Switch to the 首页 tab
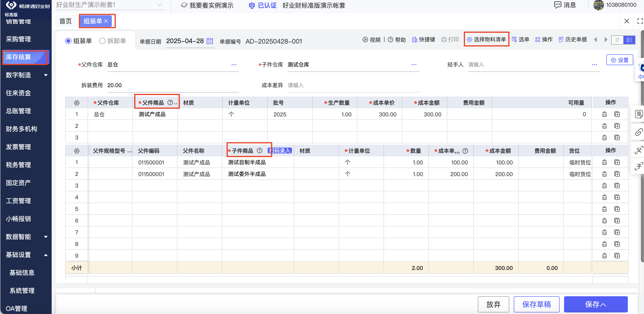Screen dimensions: 644x314 66,21
